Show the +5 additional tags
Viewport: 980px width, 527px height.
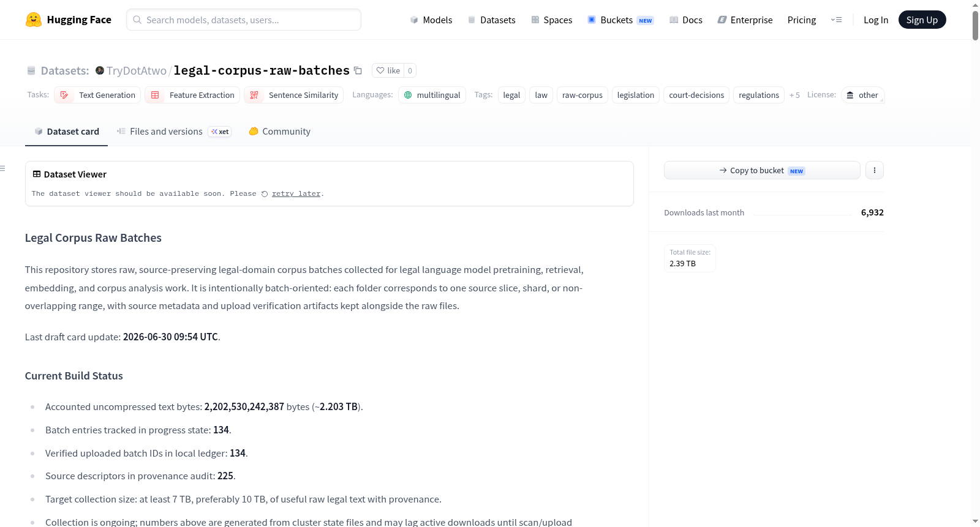pyautogui.click(x=794, y=95)
